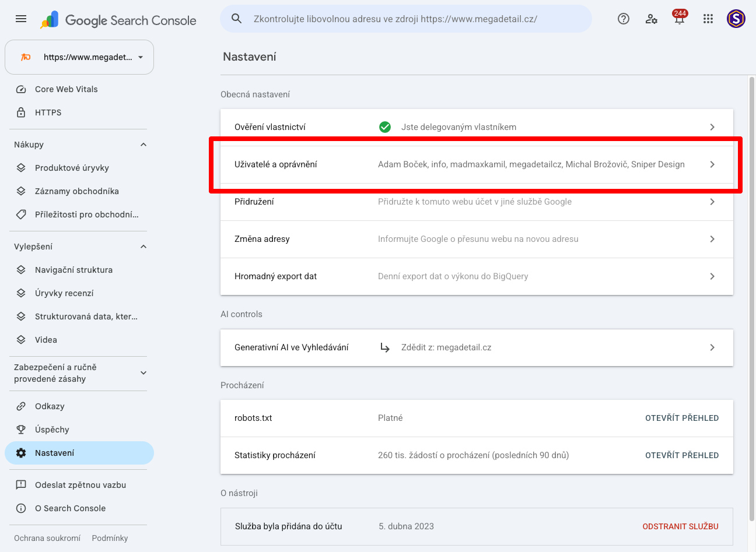
Task: Open Hromadný export dat row chevron
Action: point(712,276)
